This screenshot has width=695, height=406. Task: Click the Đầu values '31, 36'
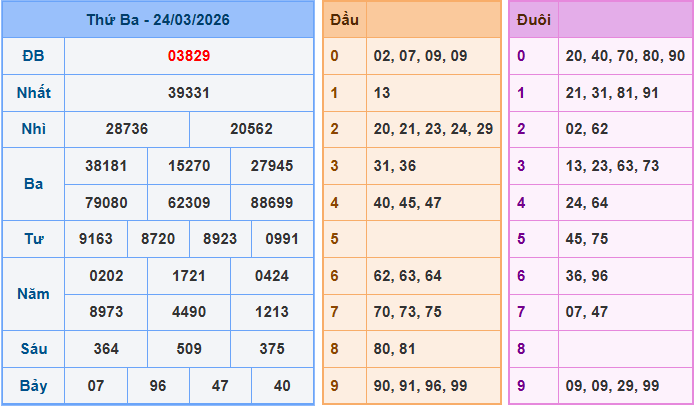coord(395,166)
